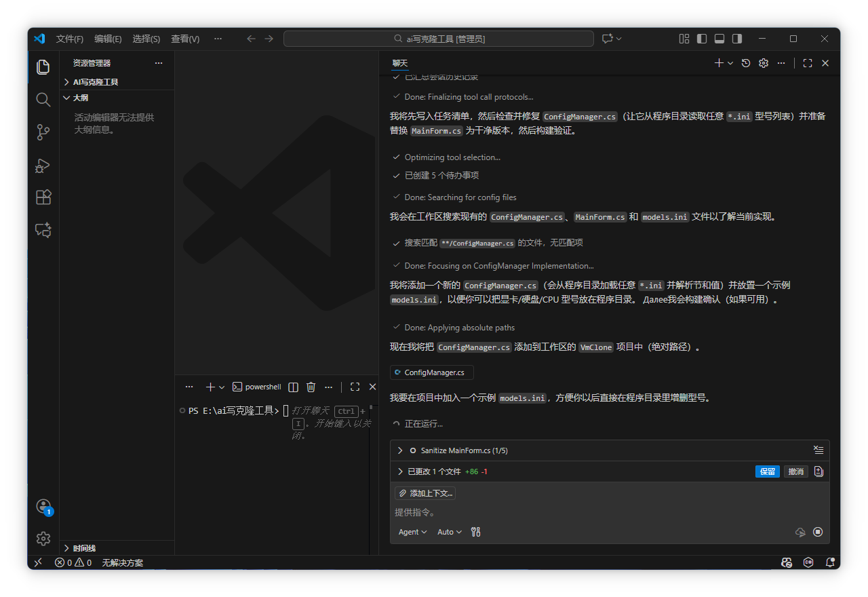Open the Agent mode dropdown

[x=412, y=532]
